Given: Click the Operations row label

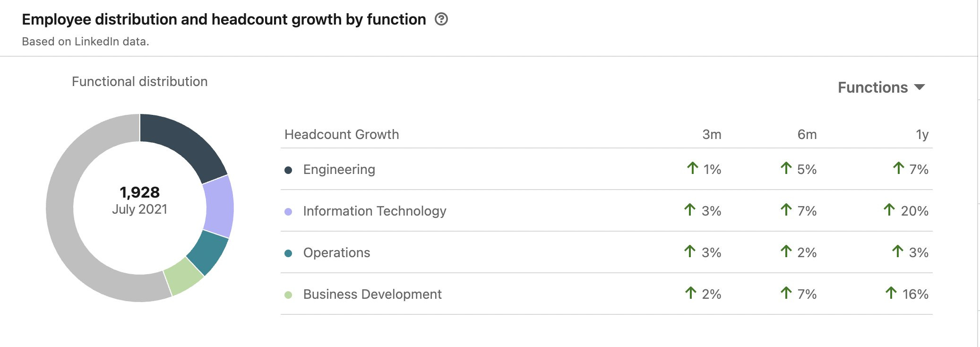Looking at the screenshot, I should click(x=336, y=253).
